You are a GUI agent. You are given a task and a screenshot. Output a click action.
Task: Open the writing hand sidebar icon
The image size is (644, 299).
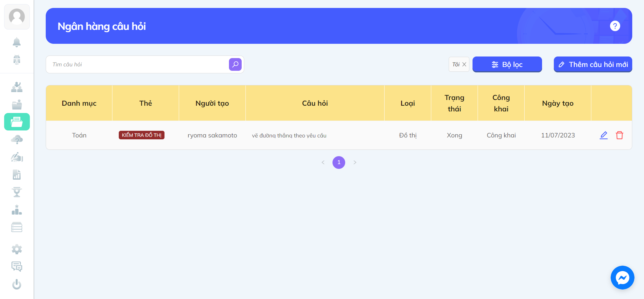pyautogui.click(x=17, y=157)
